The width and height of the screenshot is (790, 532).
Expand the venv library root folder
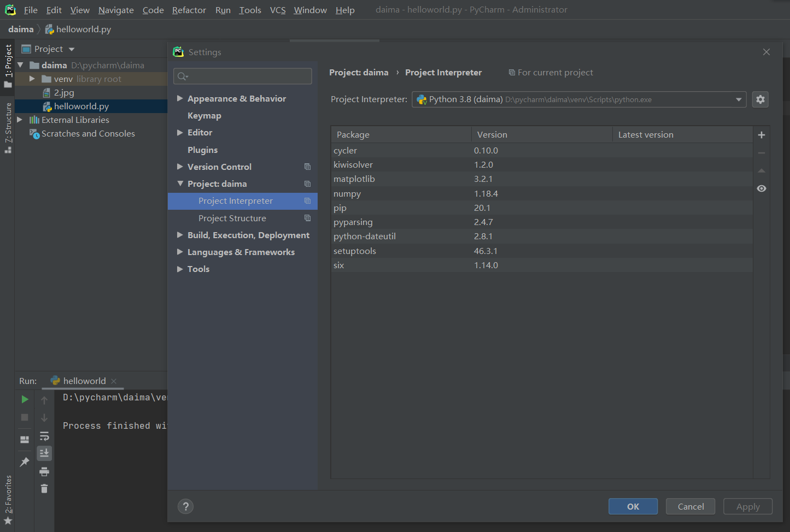[x=32, y=79]
